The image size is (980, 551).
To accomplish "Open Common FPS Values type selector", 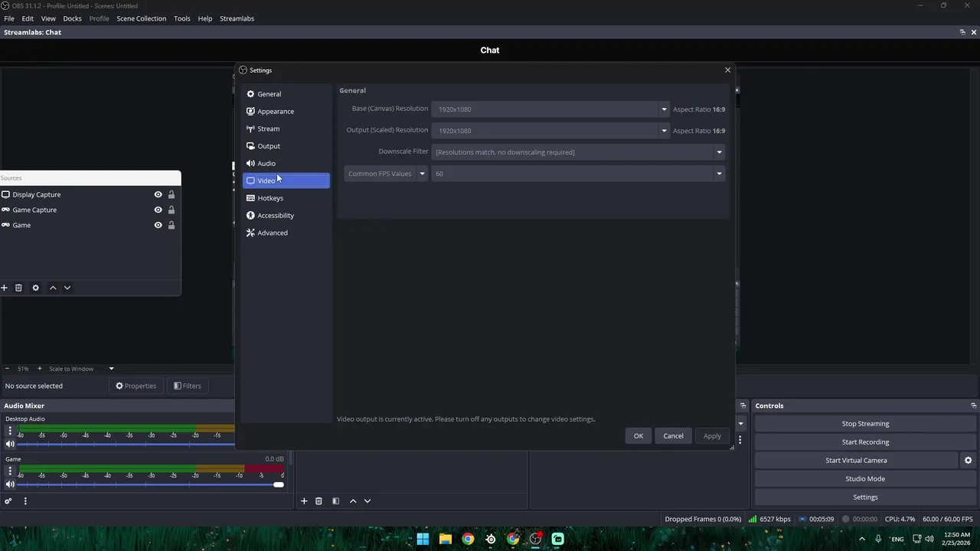I will click(x=386, y=174).
